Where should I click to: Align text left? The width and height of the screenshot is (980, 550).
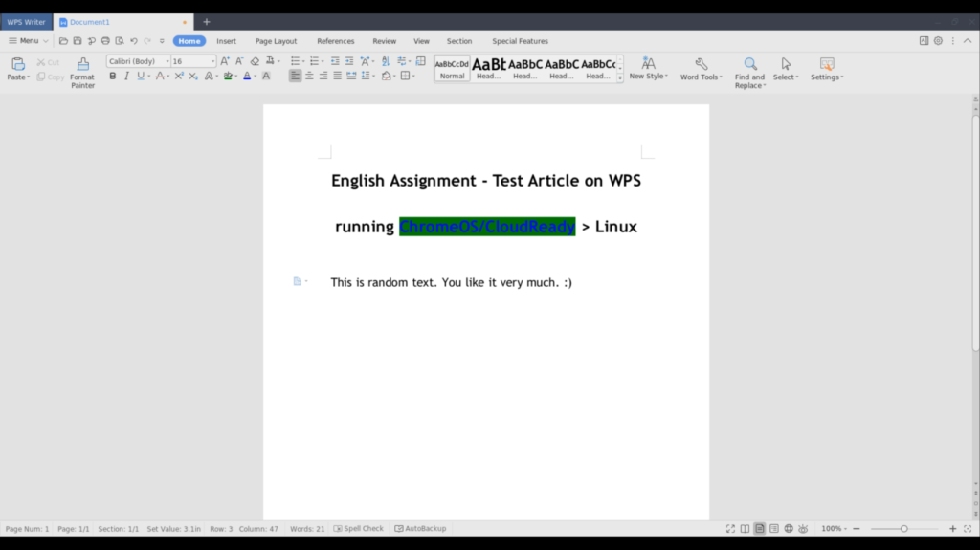295,77
